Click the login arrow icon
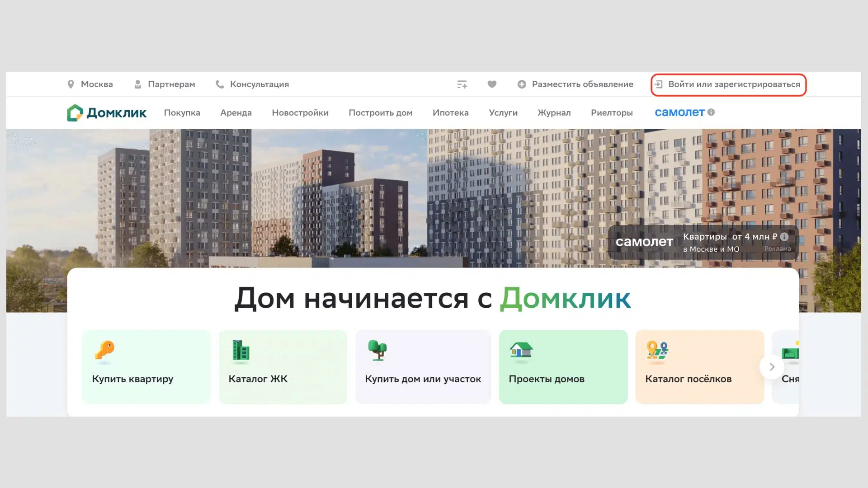868x488 pixels. 659,84
